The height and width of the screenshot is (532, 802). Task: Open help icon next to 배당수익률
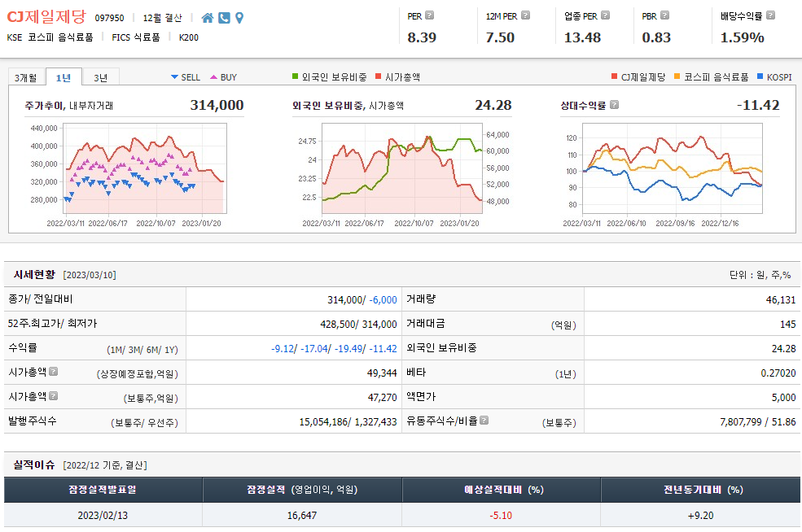click(770, 15)
